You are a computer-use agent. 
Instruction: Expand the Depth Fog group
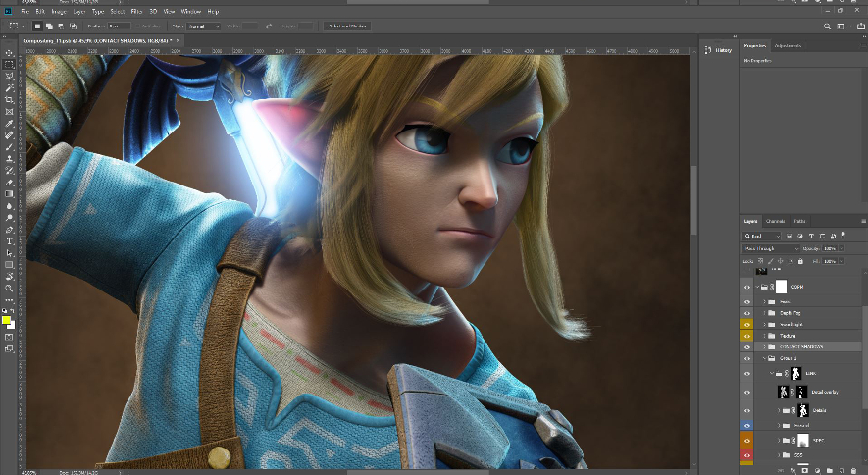(764, 313)
